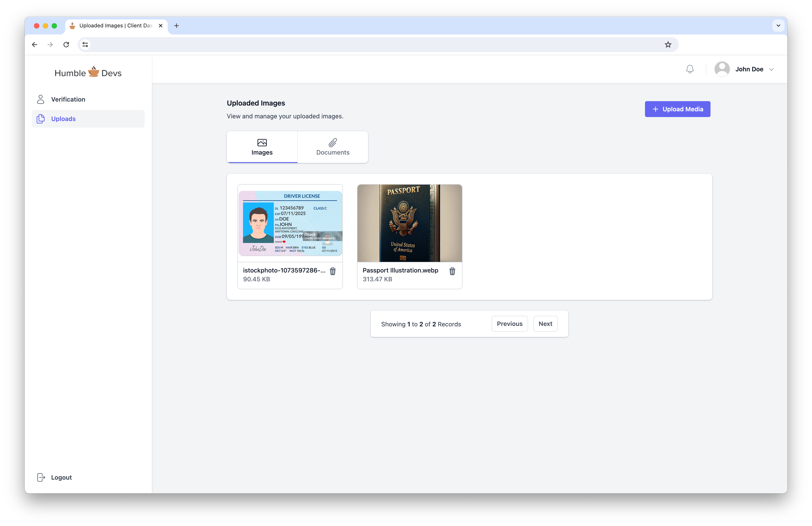View site information icon in address bar
The width and height of the screenshot is (812, 526).
coord(85,45)
